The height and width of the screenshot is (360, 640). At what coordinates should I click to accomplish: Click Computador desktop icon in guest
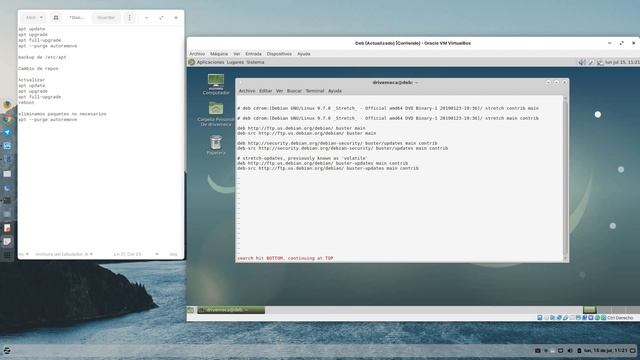[x=216, y=84]
